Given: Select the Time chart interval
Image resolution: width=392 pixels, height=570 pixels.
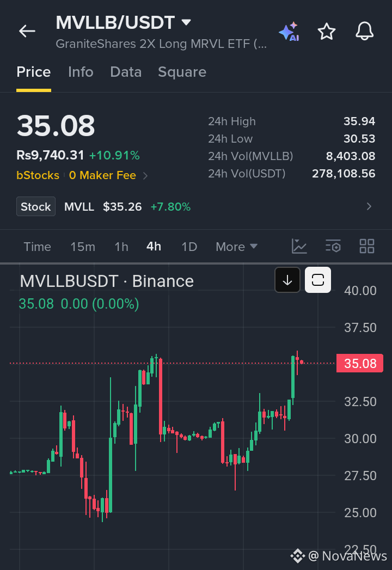Looking at the screenshot, I should point(37,247).
